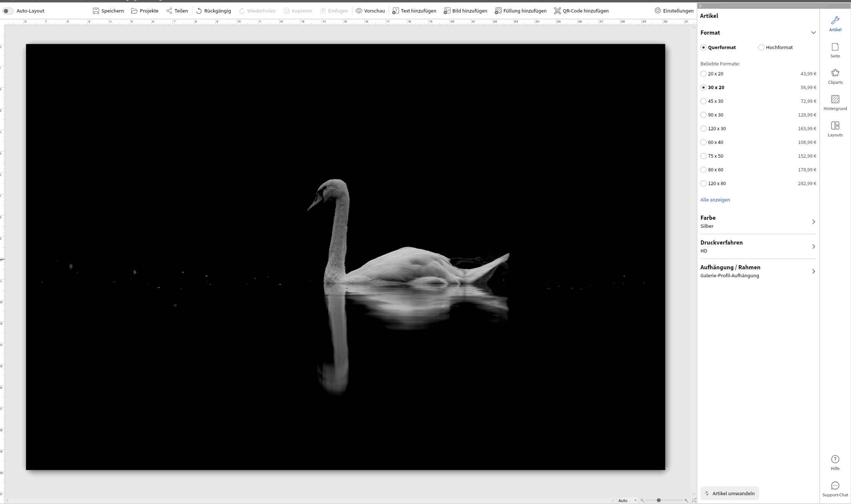Click the Bild hinzufügen icon
The image size is (851, 504).
[x=447, y=11]
